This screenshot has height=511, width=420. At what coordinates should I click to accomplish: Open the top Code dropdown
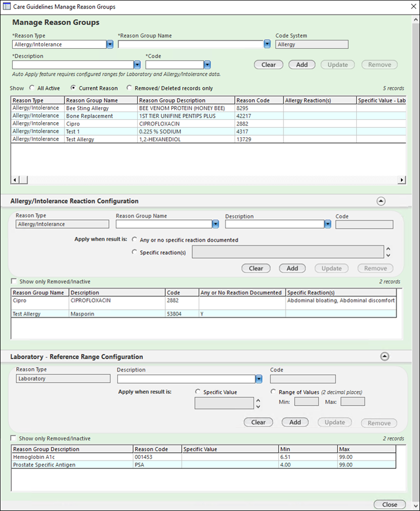[207, 64]
